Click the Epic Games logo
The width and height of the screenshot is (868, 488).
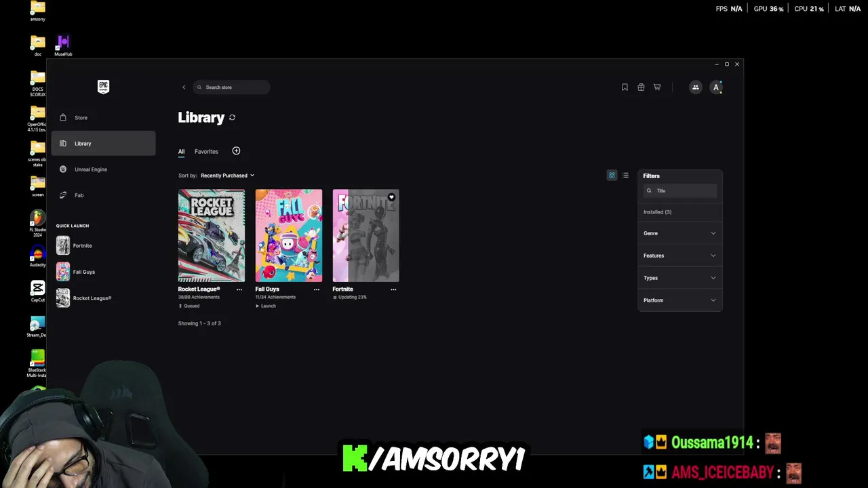103,86
